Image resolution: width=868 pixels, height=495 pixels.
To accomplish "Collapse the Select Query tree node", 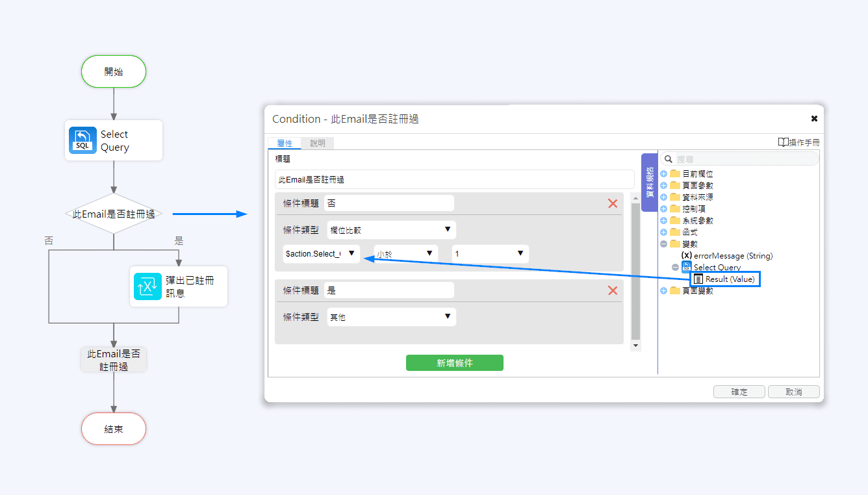I will pyautogui.click(x=675, y=268).
